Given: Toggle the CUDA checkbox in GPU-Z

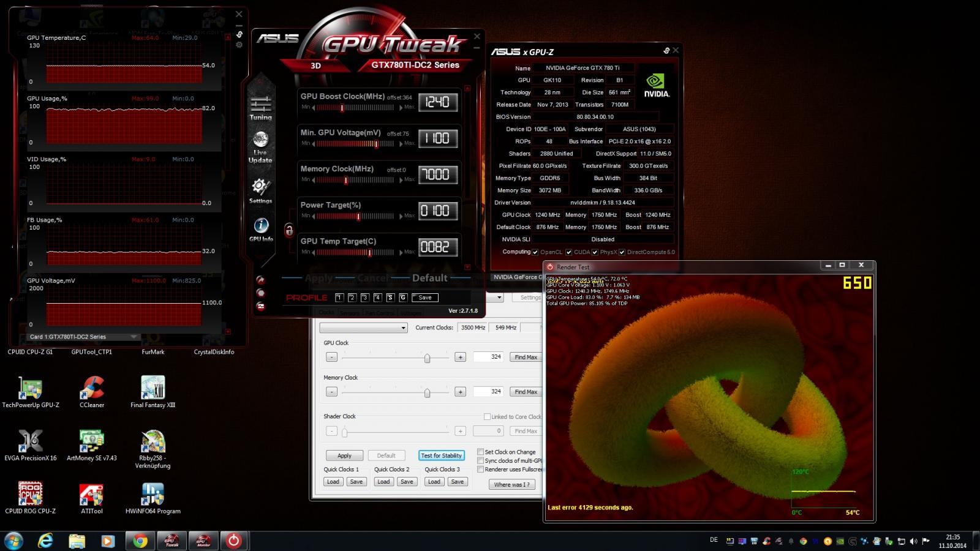Looking at the screenshot, I should 569,252.
